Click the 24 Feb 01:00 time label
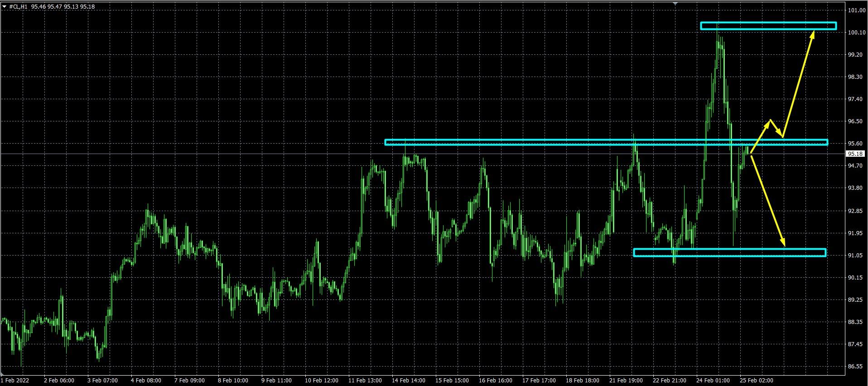The width and height of the screenshot is (868, 386). (x=713, y=381)
